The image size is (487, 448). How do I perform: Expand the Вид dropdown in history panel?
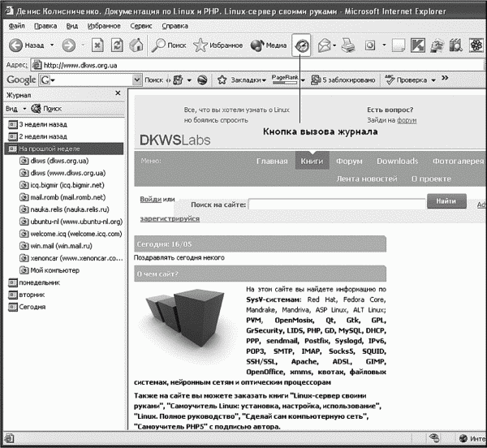click(15, 109)
